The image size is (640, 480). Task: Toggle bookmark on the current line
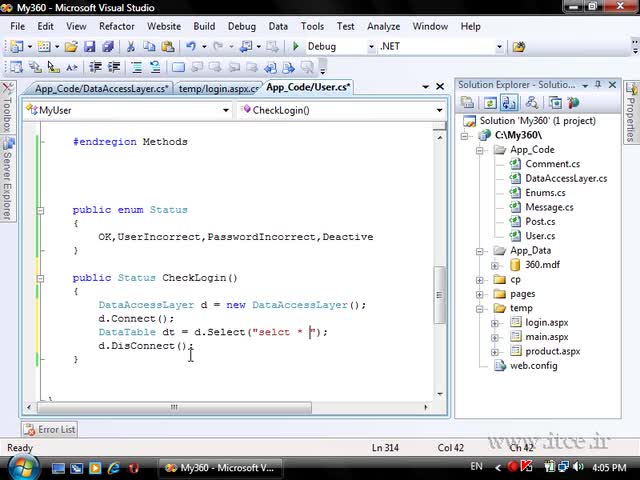[x=178, y=67]
